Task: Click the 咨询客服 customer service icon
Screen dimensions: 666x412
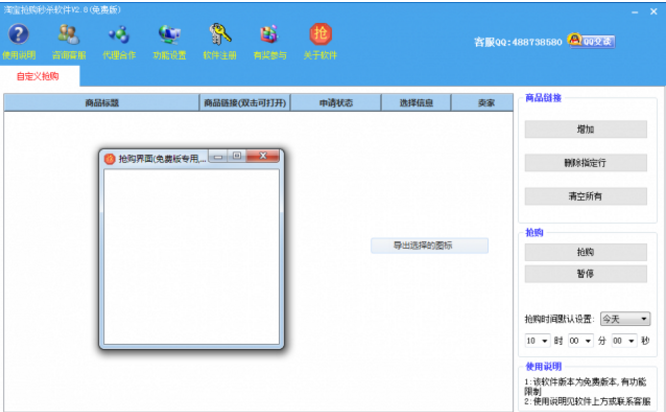Action: (x=69, y=34)
